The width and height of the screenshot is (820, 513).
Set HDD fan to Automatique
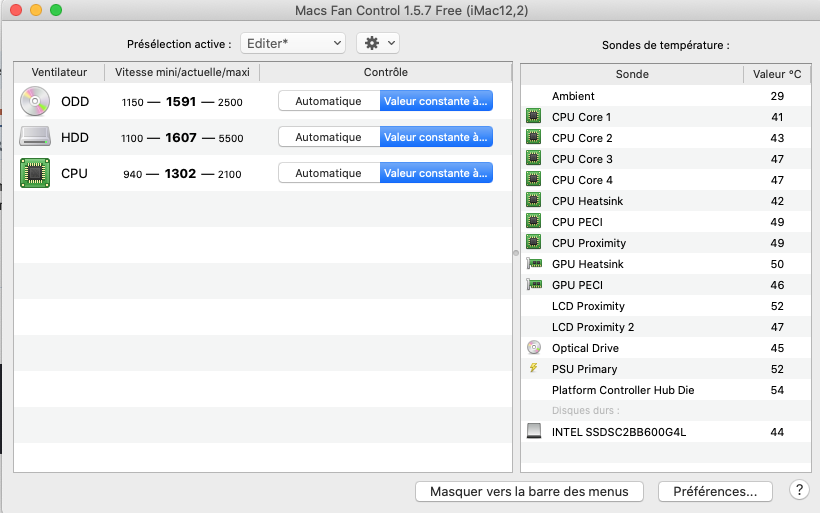(328, 137)
